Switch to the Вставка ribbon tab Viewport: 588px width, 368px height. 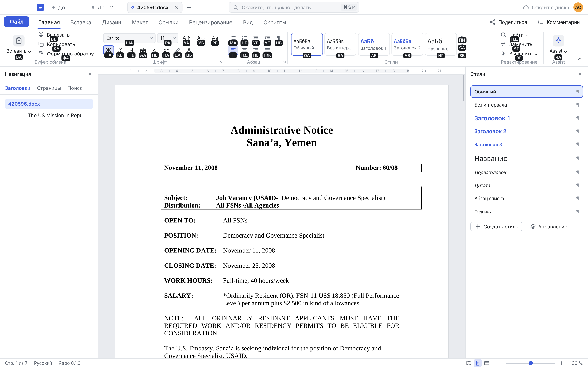click(x=81, y=22)
